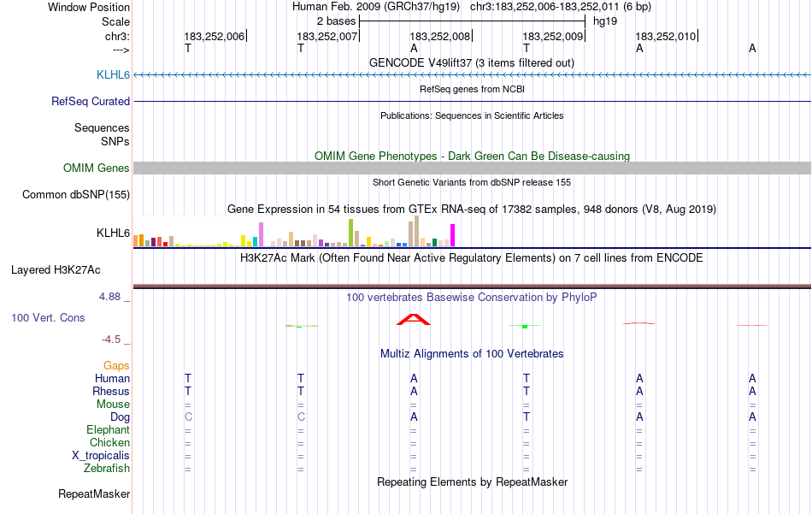The image size is (812, 514).
Task: Click the Human Feb. 2009 (GRCh37/hg19) assembly title
Action: click(x=376, y=7)
